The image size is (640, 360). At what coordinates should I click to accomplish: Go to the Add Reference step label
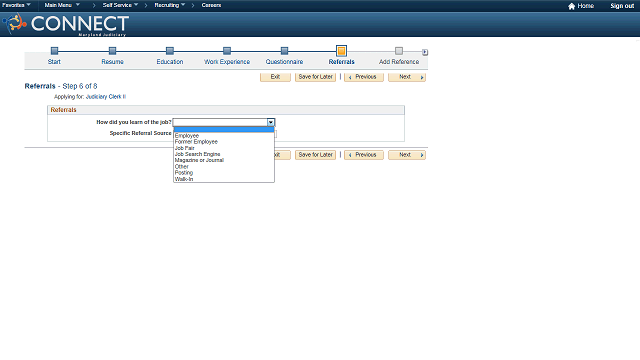(x=399, y=62)
